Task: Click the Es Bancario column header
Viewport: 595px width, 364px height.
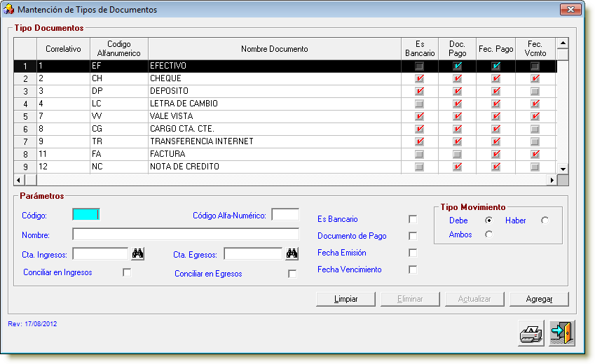Action: [420, 49]
